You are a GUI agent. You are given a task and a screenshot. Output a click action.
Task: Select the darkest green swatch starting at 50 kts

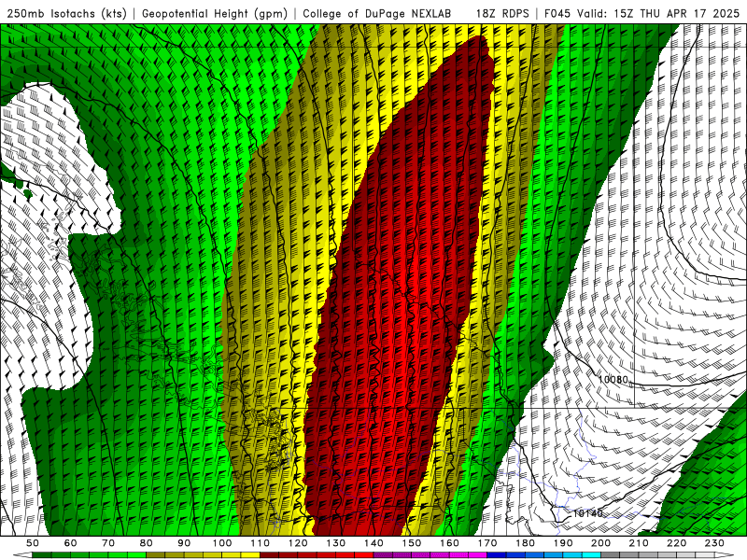(42, 555)
